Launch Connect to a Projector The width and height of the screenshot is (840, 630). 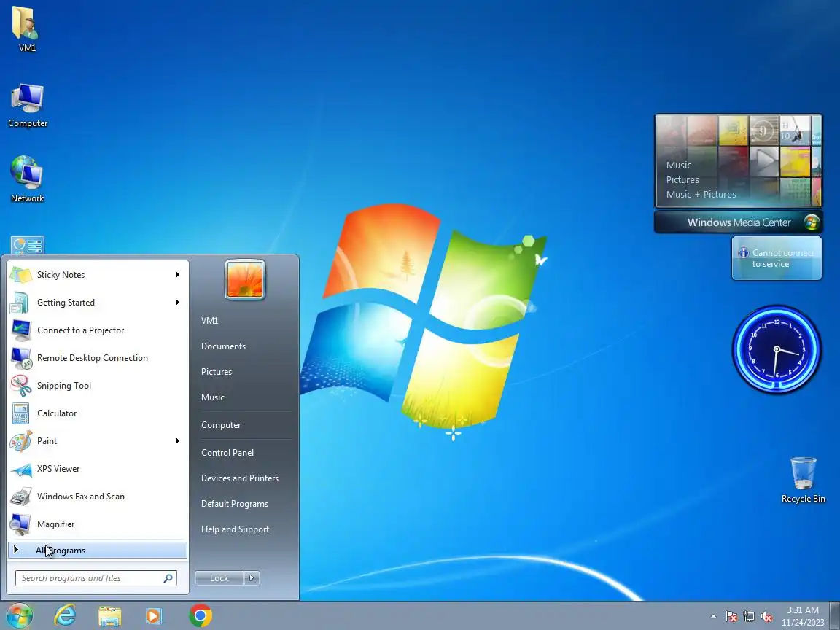click(98, 330)
